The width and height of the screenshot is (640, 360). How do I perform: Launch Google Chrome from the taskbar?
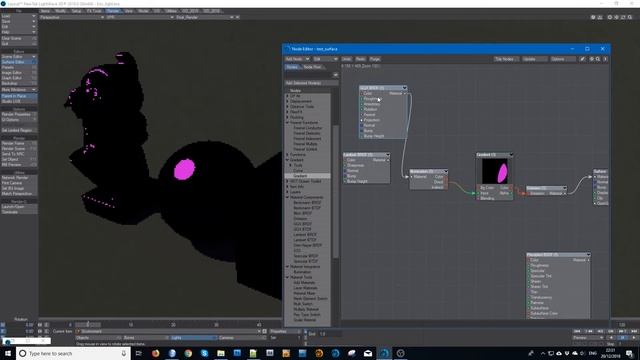point(188,353)
